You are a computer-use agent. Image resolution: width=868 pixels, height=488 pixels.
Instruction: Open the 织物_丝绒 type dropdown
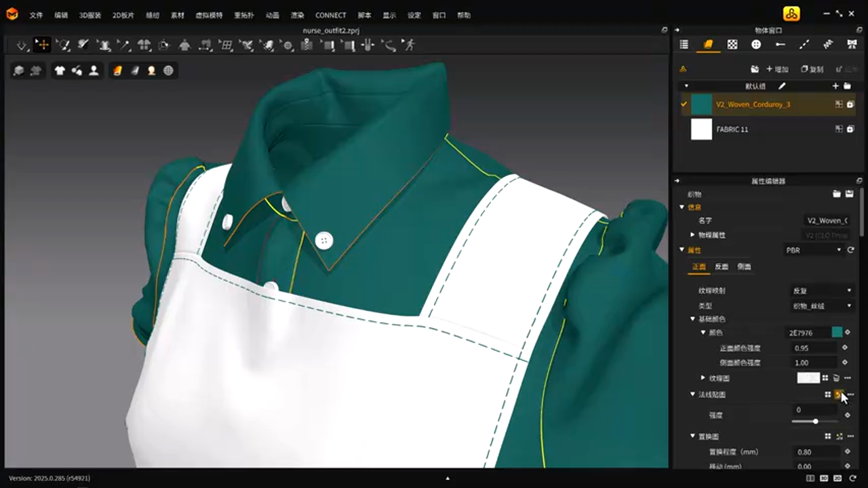coord(821,306)
